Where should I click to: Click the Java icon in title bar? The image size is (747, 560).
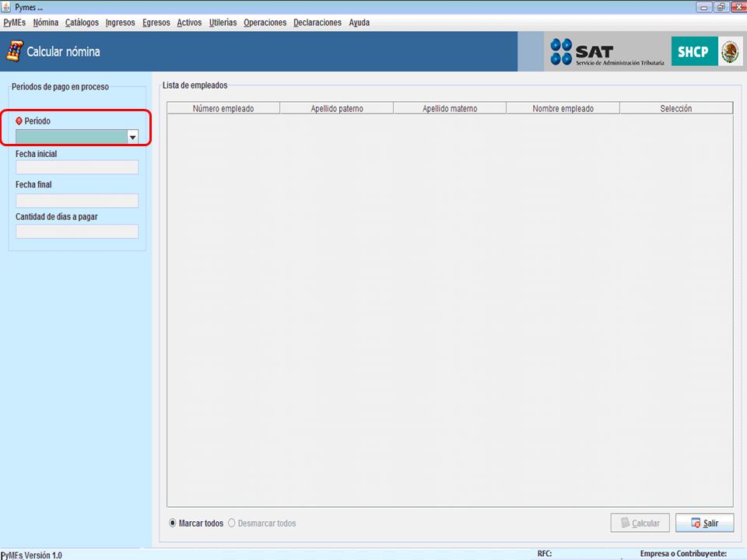point(6,7)
